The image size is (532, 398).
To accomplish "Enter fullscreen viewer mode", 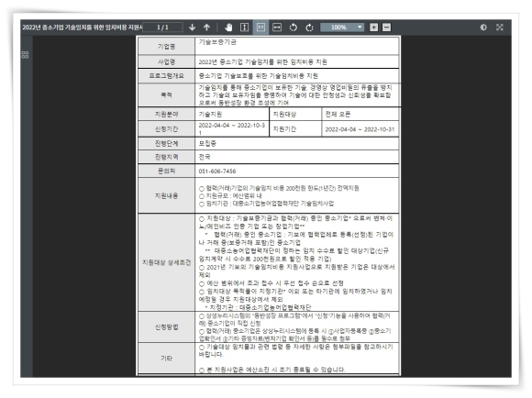I will [x=499, y=28].
